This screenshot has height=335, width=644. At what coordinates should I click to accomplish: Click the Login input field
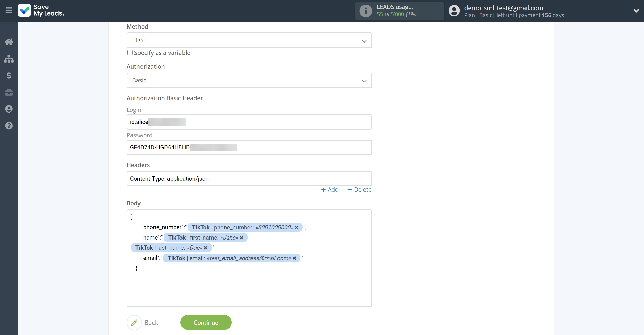pos(249,122)
